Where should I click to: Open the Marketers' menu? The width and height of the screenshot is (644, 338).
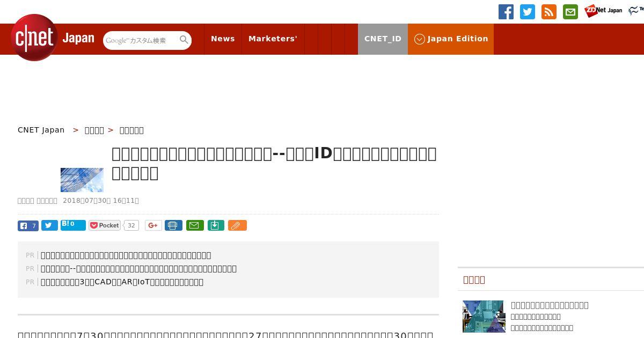pyautogui.click(x=273, y=39)
